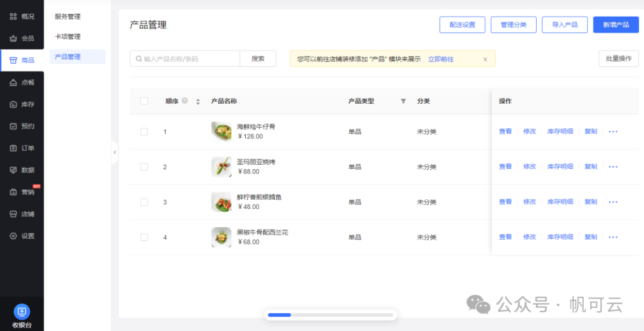Open more actions for 鲜柠香煎银鳕鱼
The width and height of the screenshot is (644, 331).
tap(613, 202)
